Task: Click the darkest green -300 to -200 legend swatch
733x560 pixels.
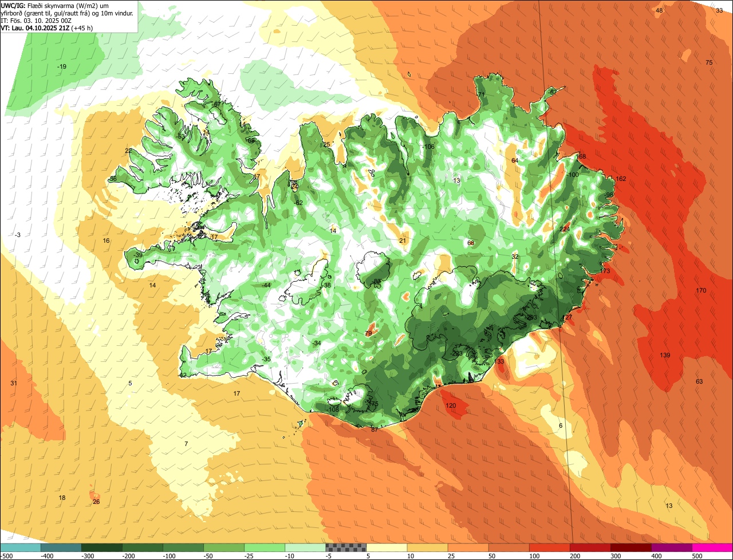Action: point(102,547)
